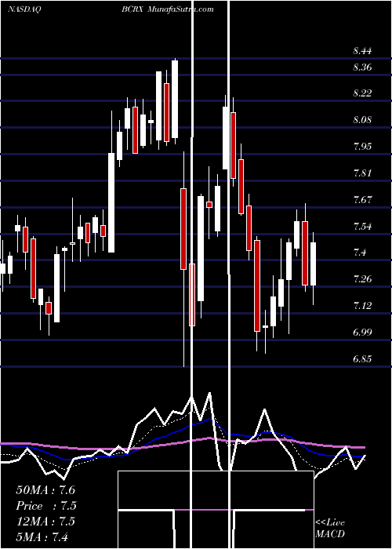Click the Price : 7.5 readout

46,506
